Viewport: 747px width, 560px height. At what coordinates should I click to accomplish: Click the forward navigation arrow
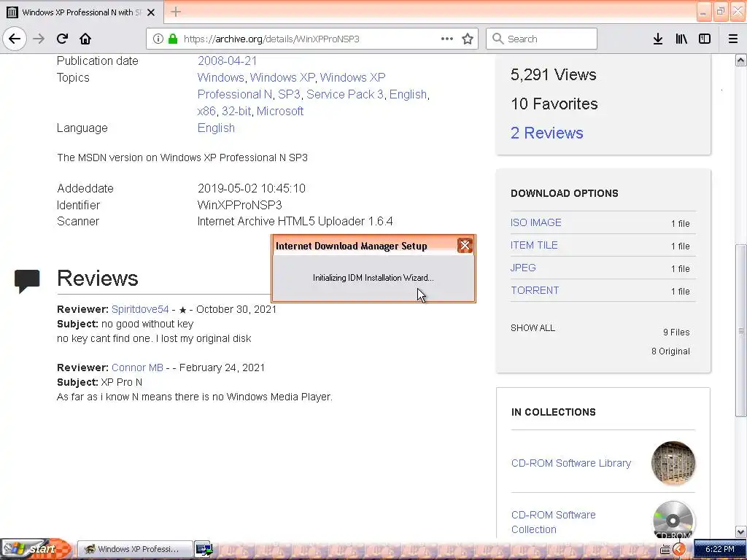pos(39,39)
